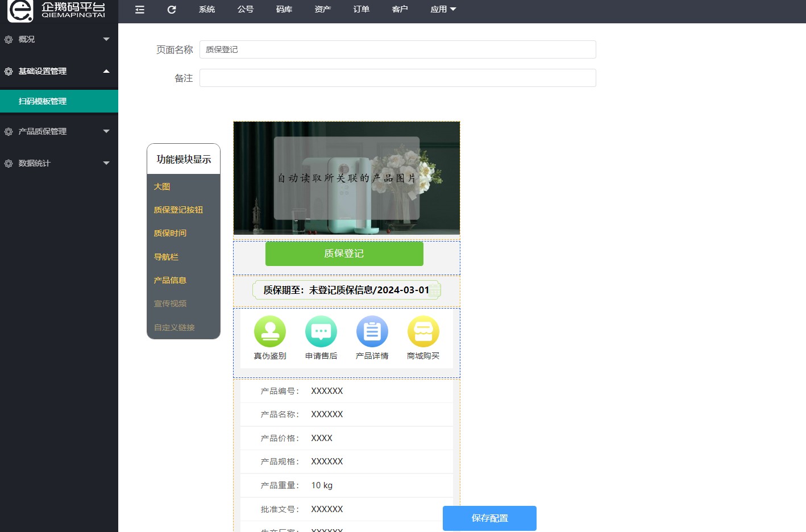
Task: Open the 客户 top menu
Action: point(400,10)
